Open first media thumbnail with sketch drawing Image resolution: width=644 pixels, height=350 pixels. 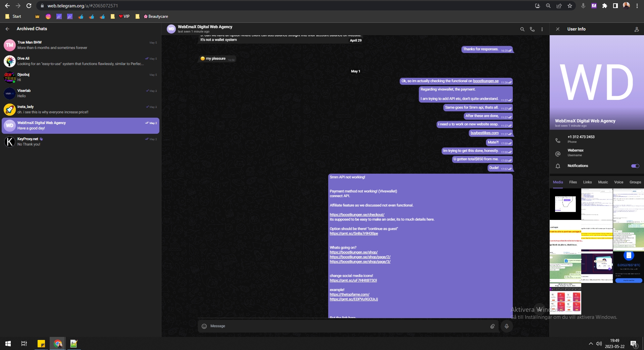[x=565, y=204]
